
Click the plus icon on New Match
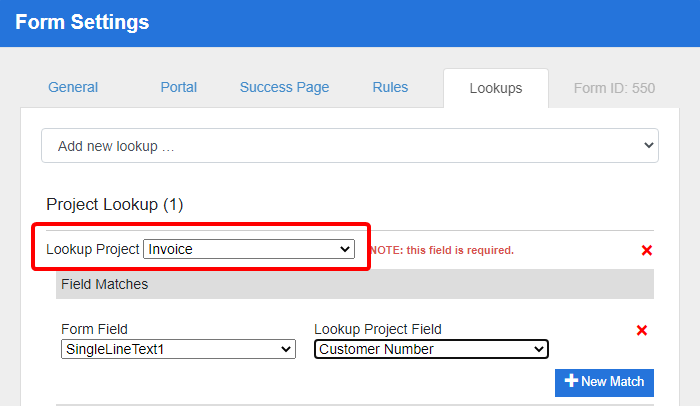[x=572, y=381]
